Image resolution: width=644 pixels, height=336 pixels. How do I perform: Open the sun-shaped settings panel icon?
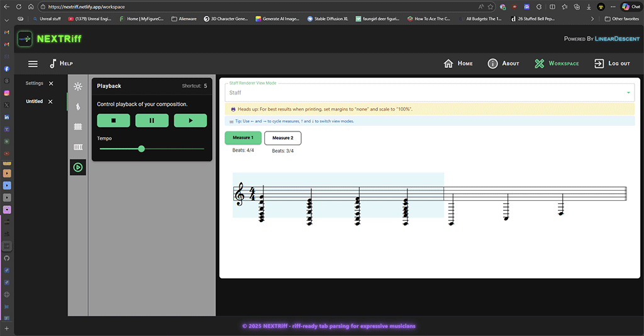(x=78, y=86)
